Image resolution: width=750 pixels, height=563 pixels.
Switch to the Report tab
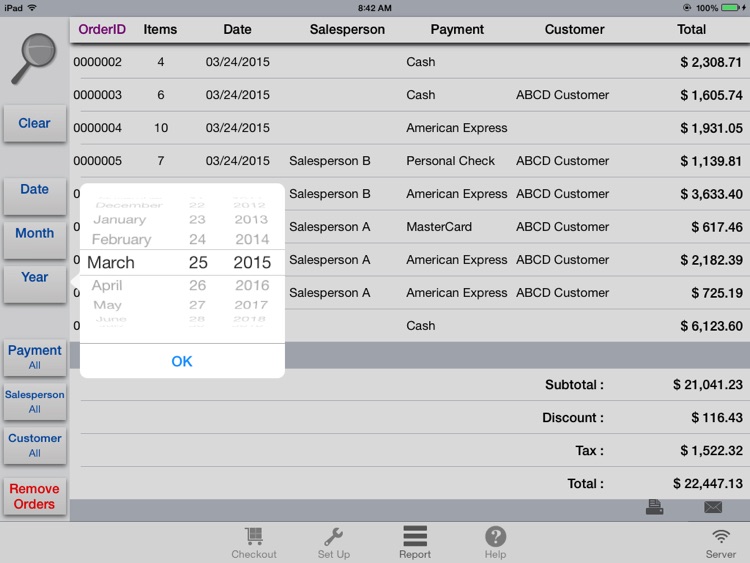click(x=415, y=543)
